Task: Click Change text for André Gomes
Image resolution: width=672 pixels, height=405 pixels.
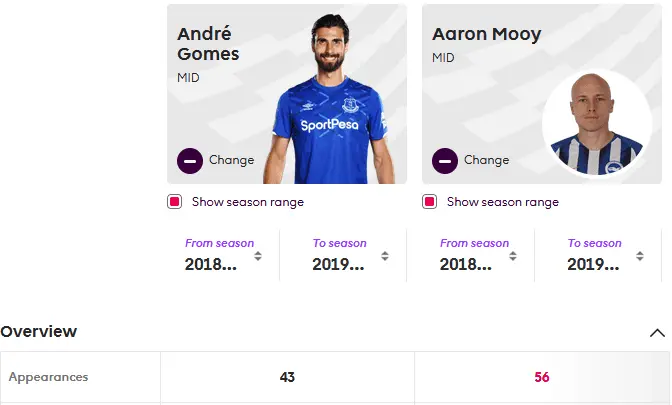Action: click(x=231, y=160)
